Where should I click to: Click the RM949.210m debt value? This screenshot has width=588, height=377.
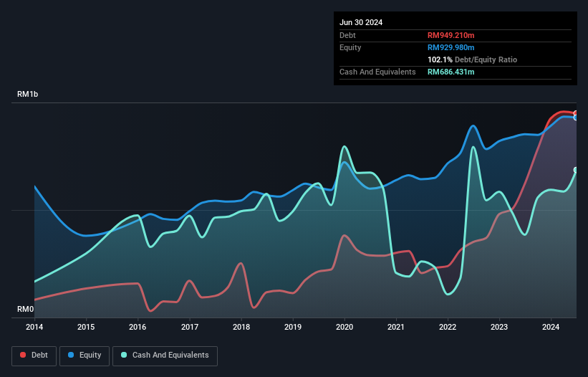click(450, 35)
